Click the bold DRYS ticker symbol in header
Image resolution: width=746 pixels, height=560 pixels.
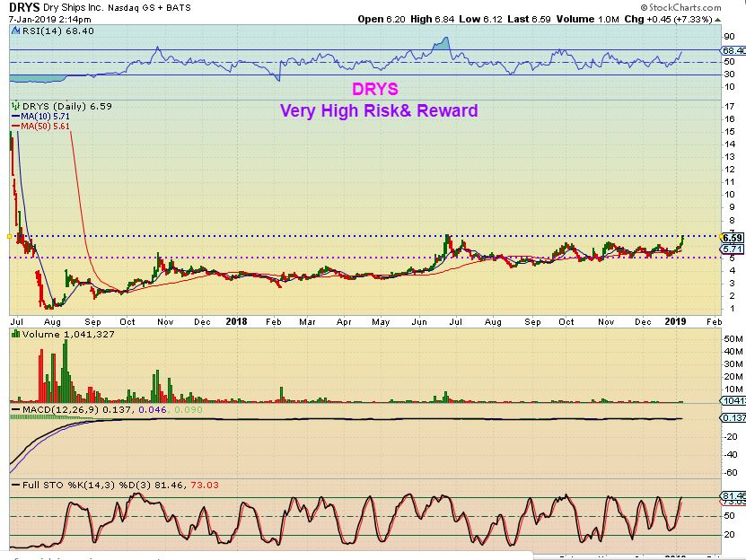(x=22, y=6)
